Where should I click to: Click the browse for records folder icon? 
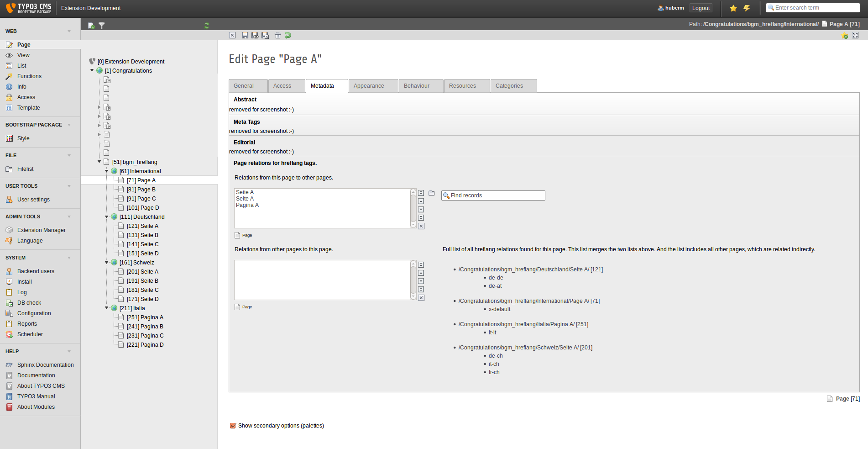point(431,193)
